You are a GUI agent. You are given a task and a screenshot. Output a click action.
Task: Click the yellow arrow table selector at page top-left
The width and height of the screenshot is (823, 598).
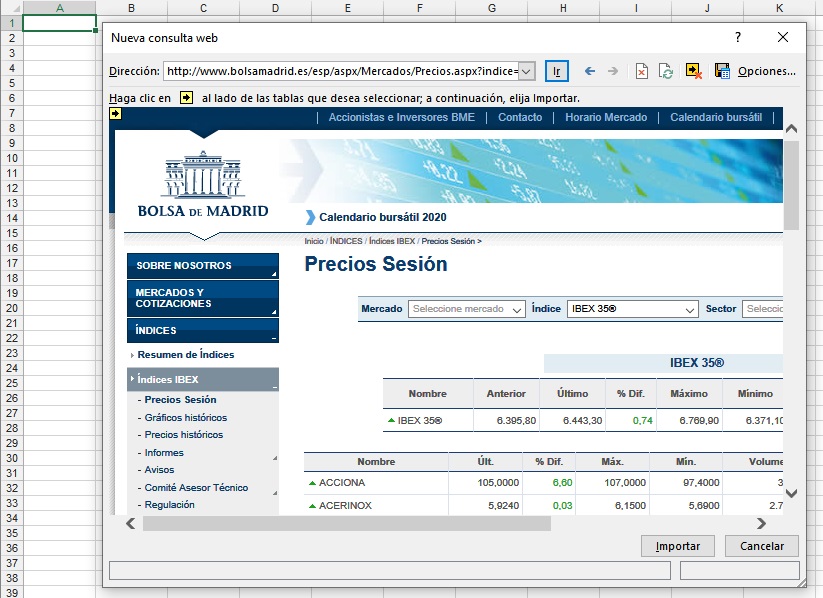coord(115,113)
